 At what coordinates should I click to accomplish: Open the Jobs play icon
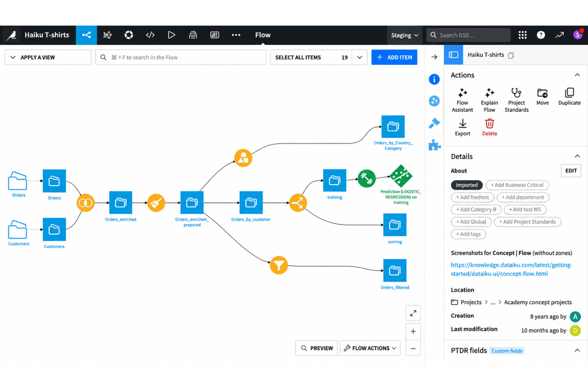172,35
